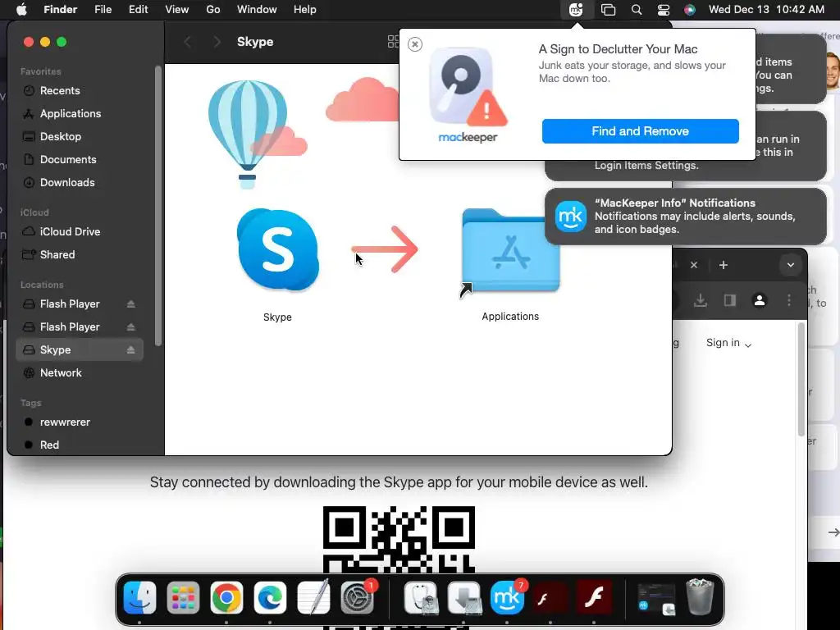Open the browser profile icon
Screen dimensions: 840x630
click(x=759, y=300)
